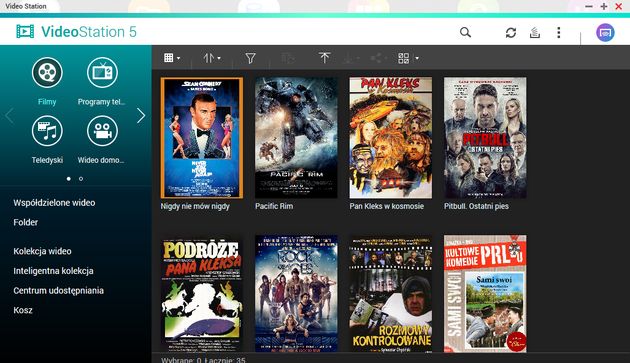Click the filter funnel icon
630x363 pixels.
(x=250, y=58)
